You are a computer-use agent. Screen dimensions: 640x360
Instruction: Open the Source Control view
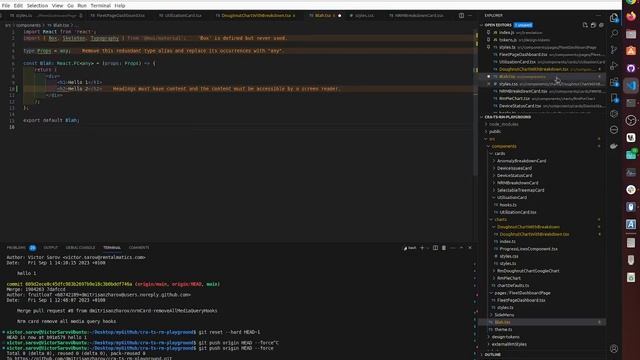click(614, 50)
